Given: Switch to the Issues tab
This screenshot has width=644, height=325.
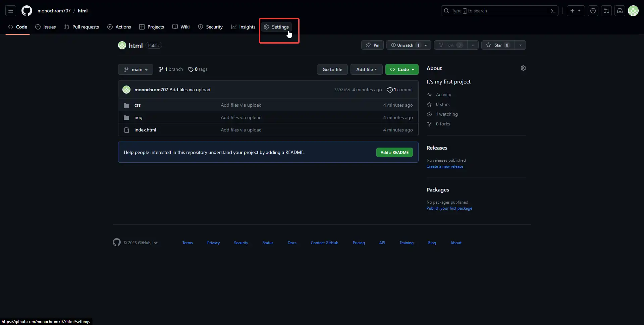Looking at the screenshot, I should coord(46,27).
